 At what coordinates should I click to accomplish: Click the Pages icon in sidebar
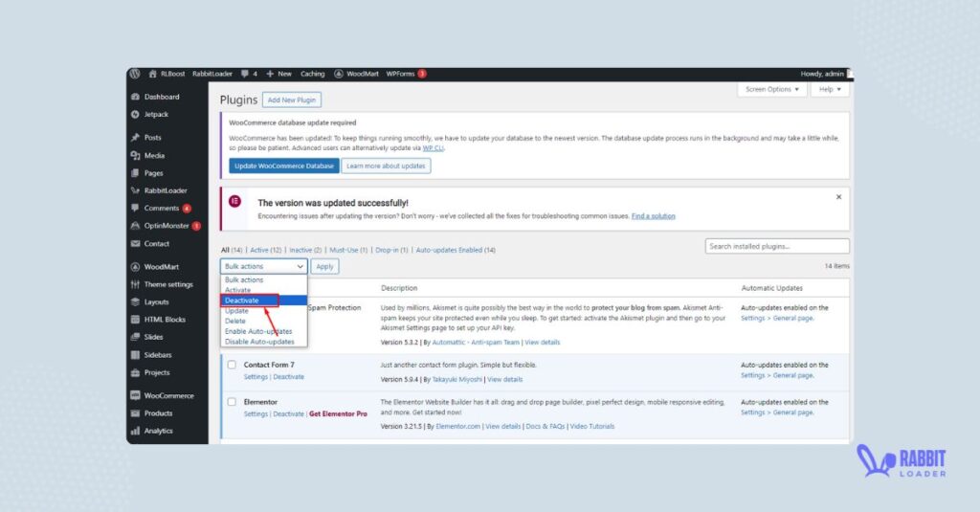pos(135,173)
